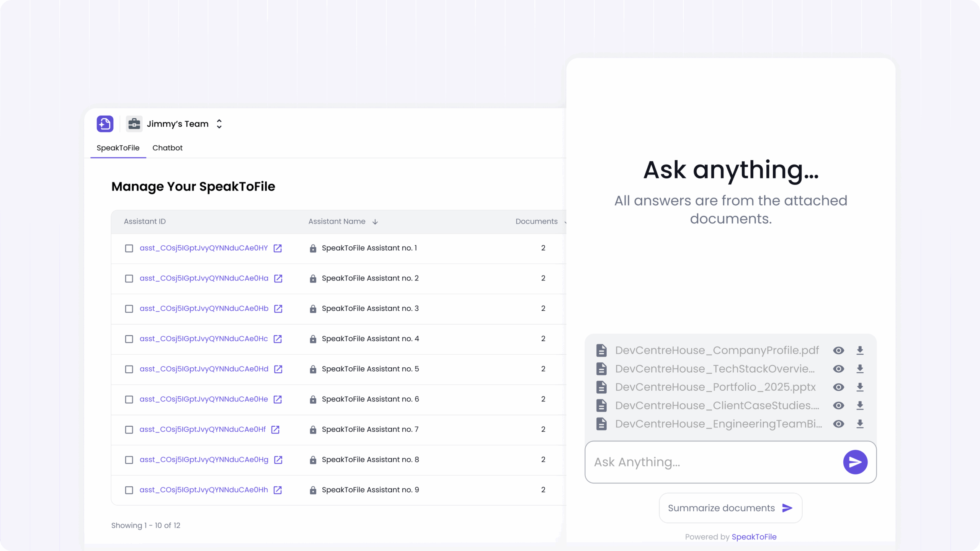Open link asst_COsj5IGptJvyQYNNduCAe0Hg
This screenshot has width=980, height=551.
204,460
